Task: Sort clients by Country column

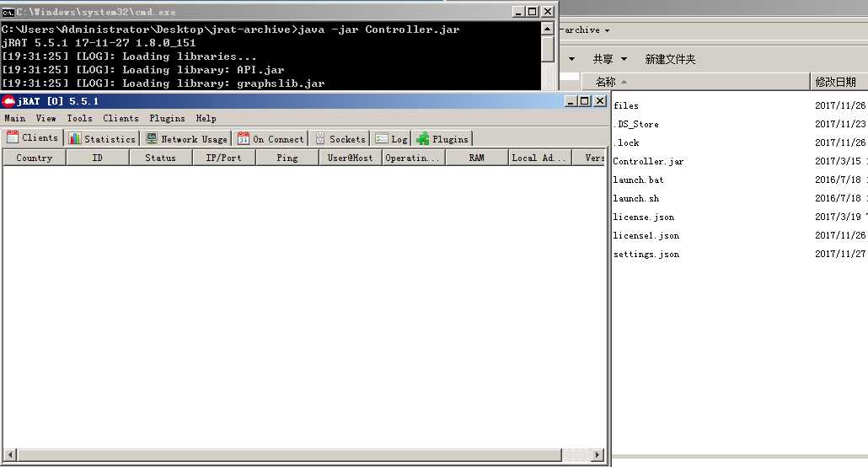Action: pyautogui.click(x=35, y=158)
